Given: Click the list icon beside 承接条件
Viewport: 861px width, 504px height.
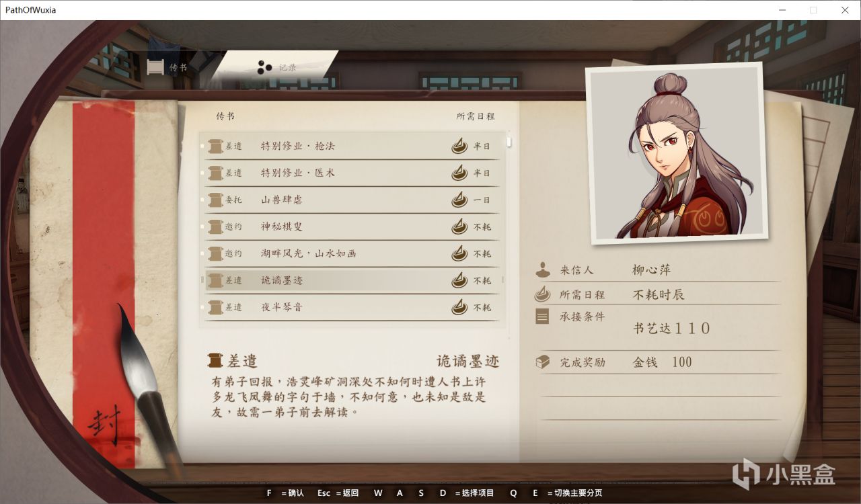Looking at the screenshot, I should click(x=542, y=316).
